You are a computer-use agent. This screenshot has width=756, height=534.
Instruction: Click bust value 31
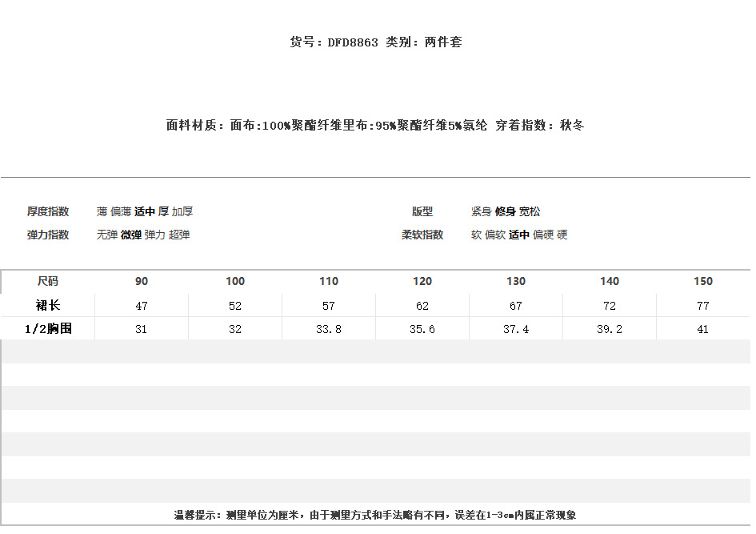coord(142,330)
